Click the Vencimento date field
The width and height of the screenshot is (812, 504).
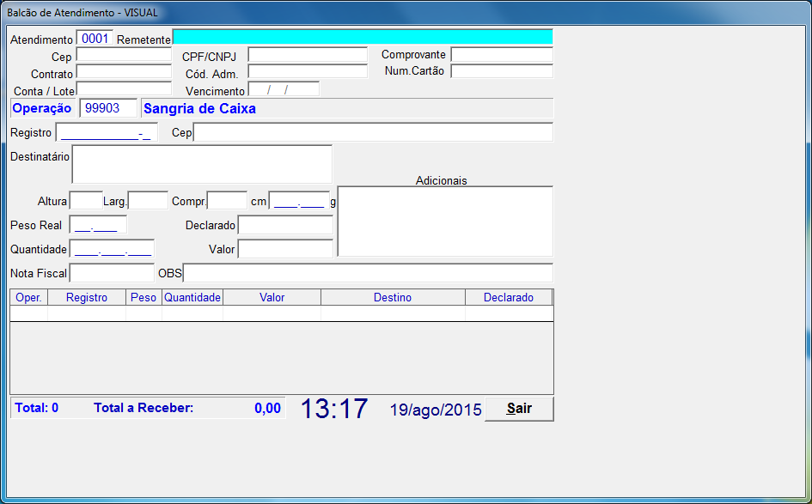(284, 89)
